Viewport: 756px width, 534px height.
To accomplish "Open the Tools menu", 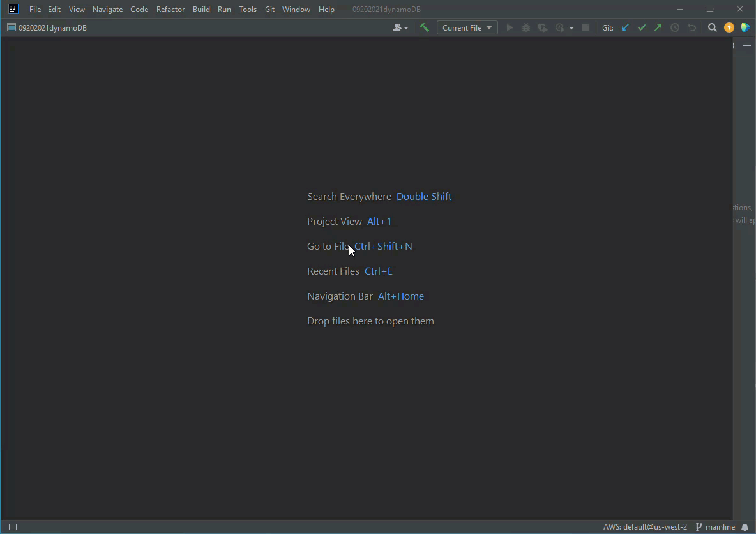I will [x=247, y=10].
